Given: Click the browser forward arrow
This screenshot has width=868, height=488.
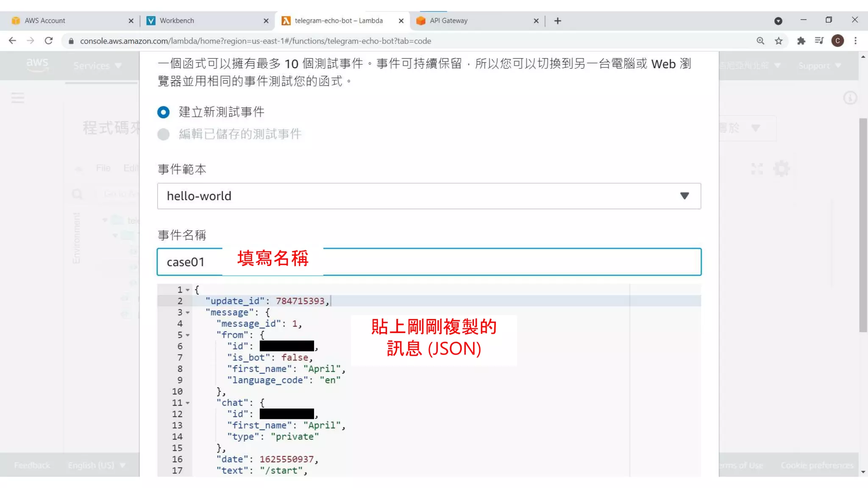Looking at the screenshot, I should [x=31, y=41].
